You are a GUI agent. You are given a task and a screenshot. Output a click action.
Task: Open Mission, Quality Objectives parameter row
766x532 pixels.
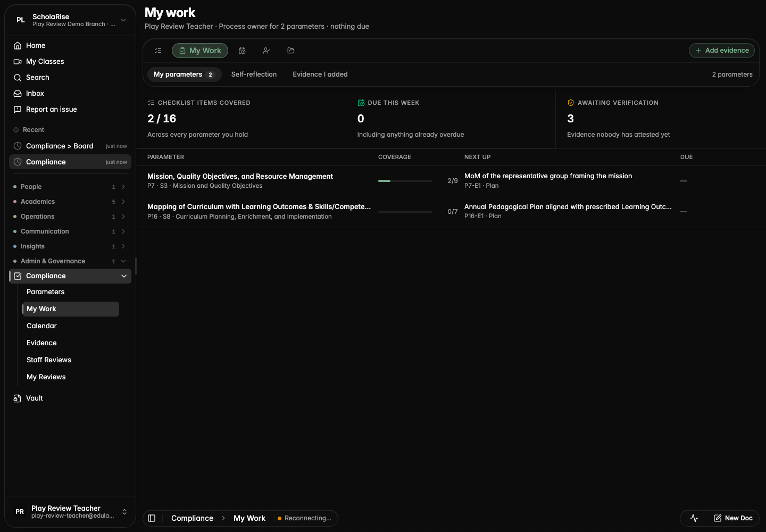(x=451, y=181)
